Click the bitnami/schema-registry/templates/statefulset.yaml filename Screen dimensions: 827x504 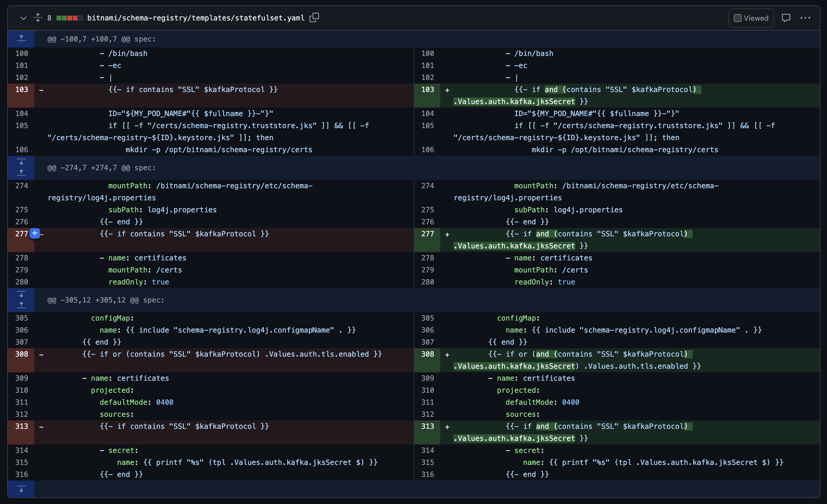tap(196, 18)
